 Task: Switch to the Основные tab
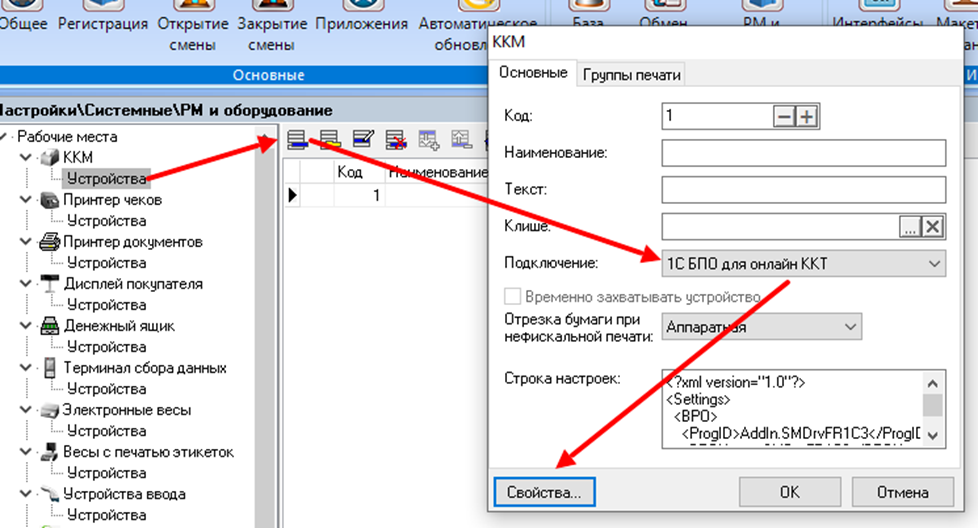pyautogui.click(x=533, y=73)
